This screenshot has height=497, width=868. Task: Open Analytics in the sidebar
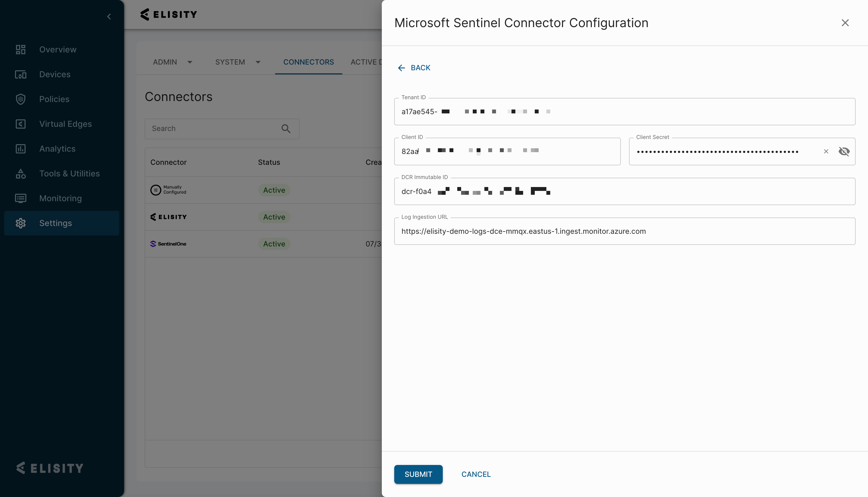click(x=57, y=149)
